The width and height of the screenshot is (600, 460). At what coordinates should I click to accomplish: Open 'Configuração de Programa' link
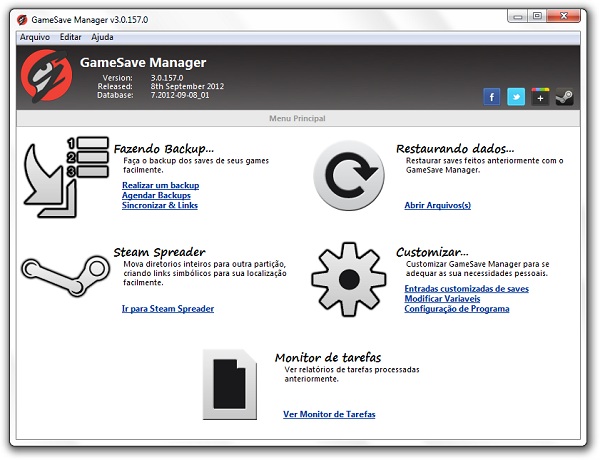457,308
